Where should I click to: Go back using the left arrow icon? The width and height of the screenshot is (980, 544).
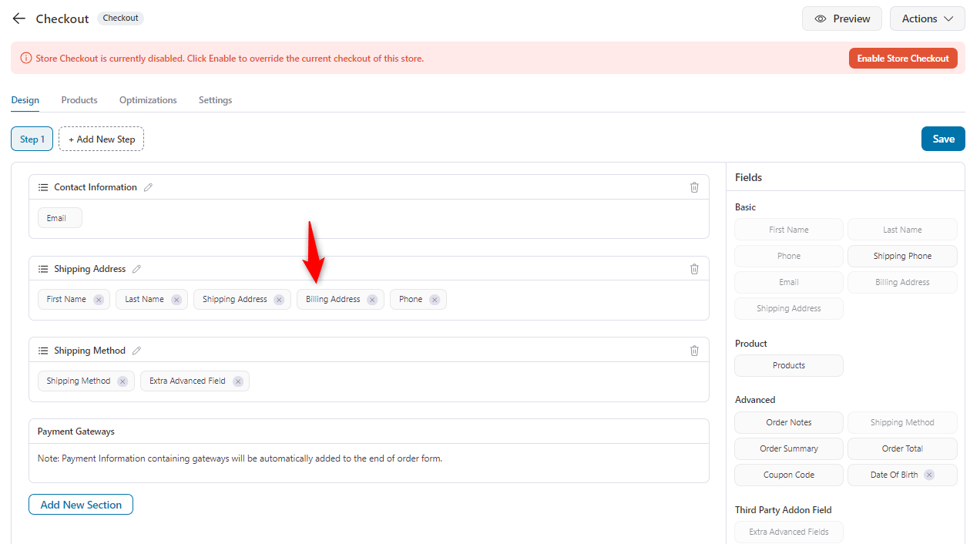(18, 18)
